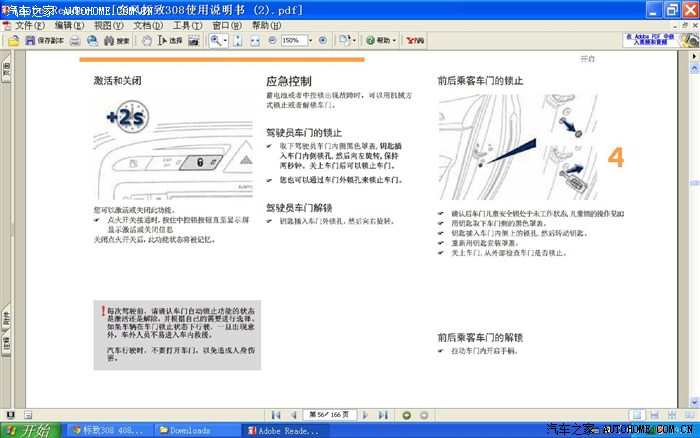The height and width of the screenshot is (438, 700).
Task: Click the 驾驶员车门解锁 heading
Action: pos(299,208)
